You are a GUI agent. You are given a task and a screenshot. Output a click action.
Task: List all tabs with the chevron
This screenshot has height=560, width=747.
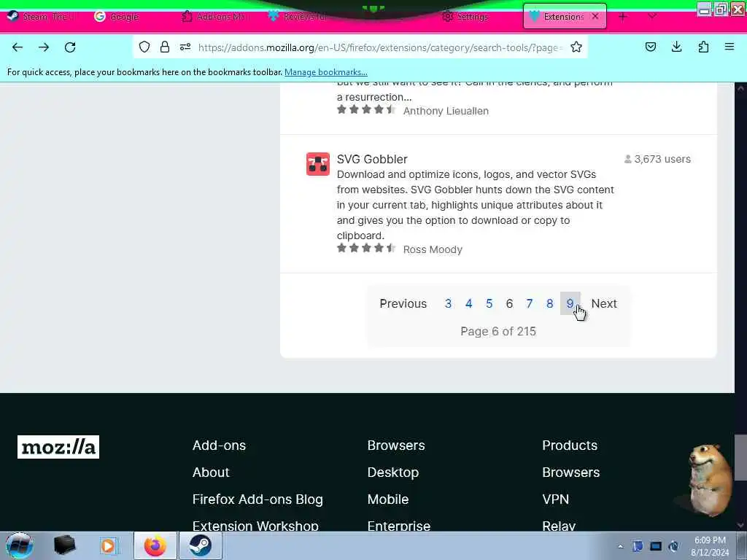652,16
